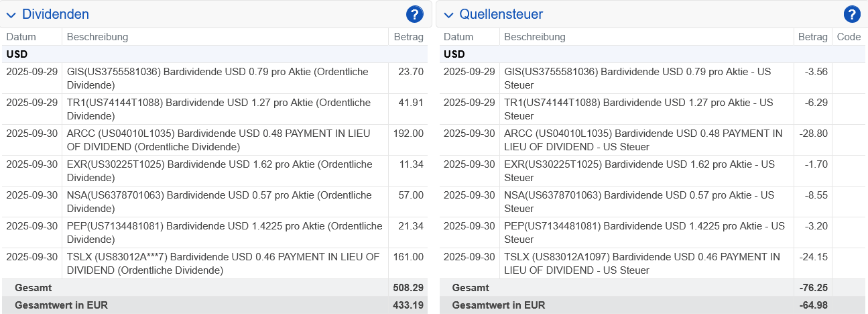Click Beschreibung header in Dividenden table
The width and height of the screenshot is (868, 314).
pos(97,37)
